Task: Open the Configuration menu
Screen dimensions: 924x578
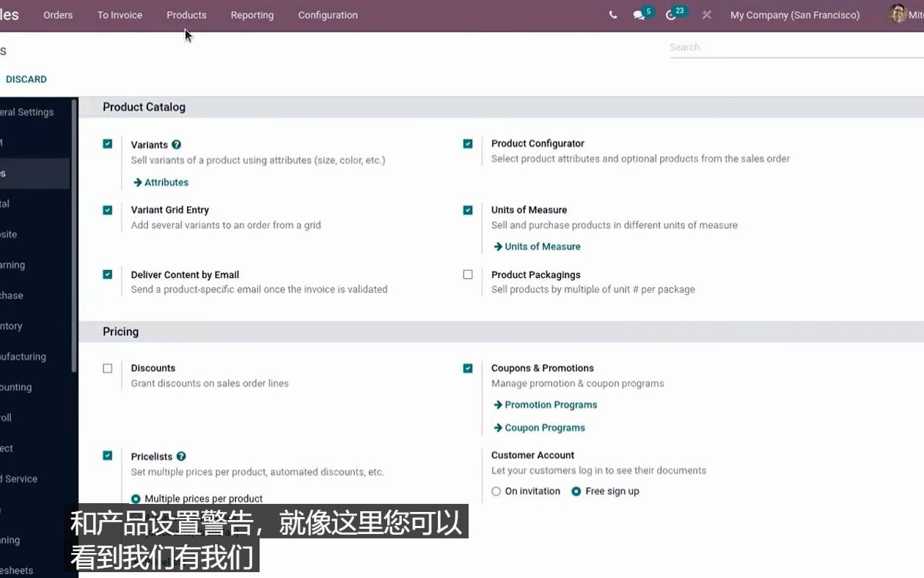Action: (x=327, y=15)
